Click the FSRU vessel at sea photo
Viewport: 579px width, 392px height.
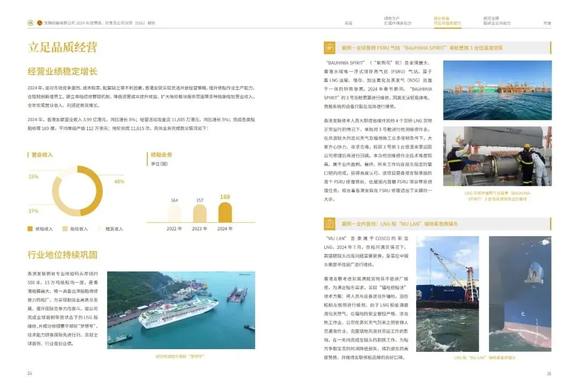(498, 91)
